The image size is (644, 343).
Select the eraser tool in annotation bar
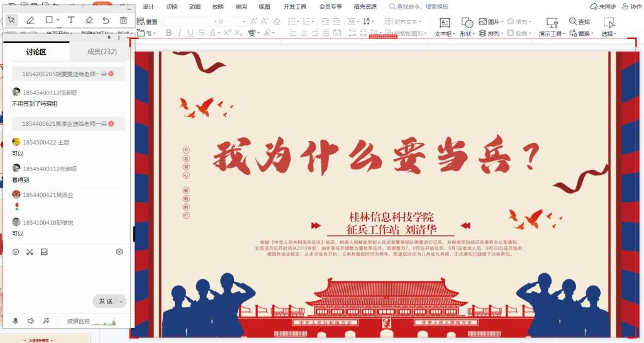click(89, 20)
